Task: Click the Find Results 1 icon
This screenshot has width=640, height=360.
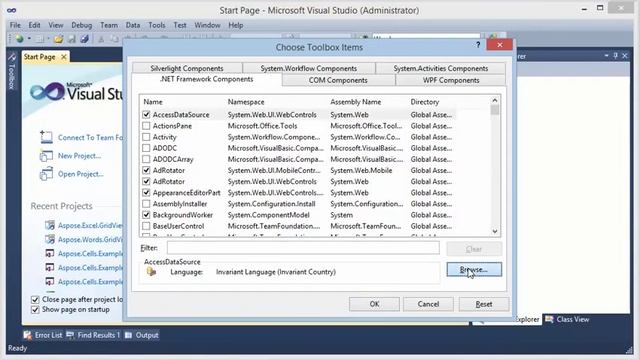Action: 70,335
